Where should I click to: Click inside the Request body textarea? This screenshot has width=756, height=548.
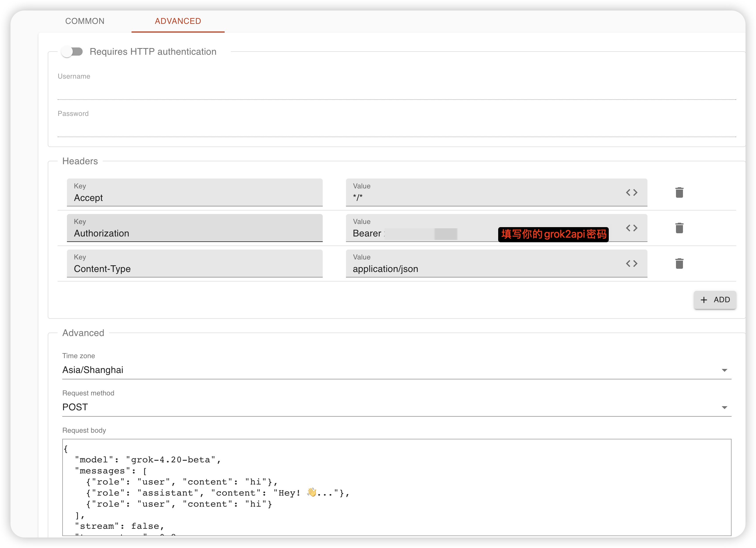(x=397, y=487)
